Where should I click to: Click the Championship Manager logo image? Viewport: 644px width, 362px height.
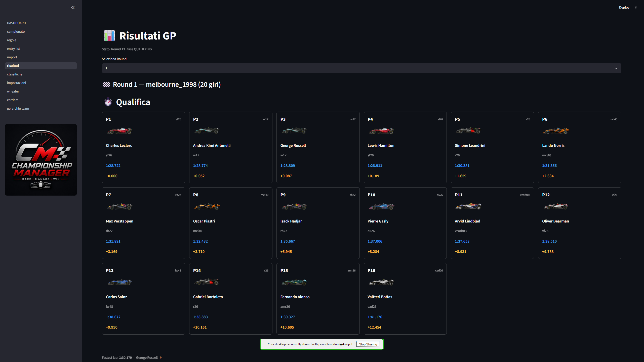pyautogui.click(x=41, y=160)
